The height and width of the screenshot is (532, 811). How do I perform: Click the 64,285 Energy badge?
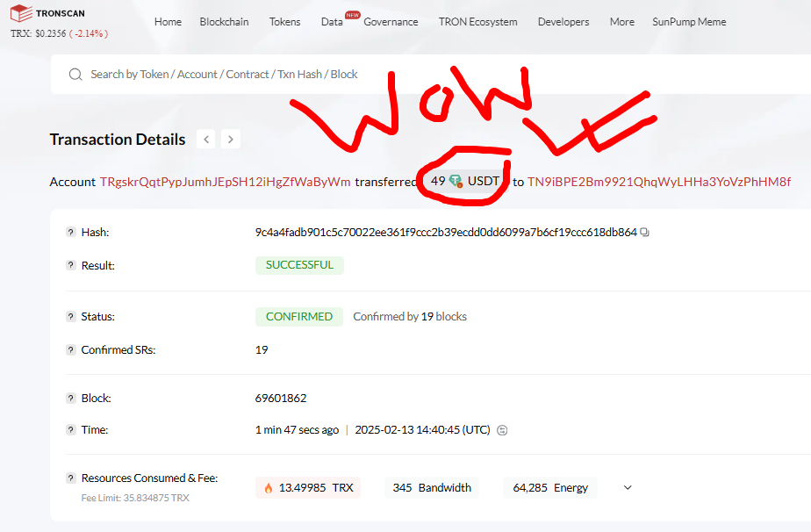(x=550, y=488)
